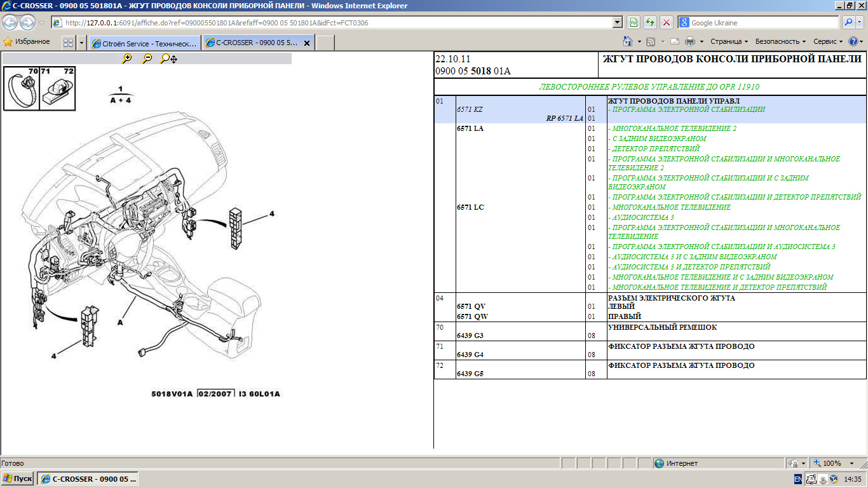Stop loading with the red X icon

click(667, 22)
